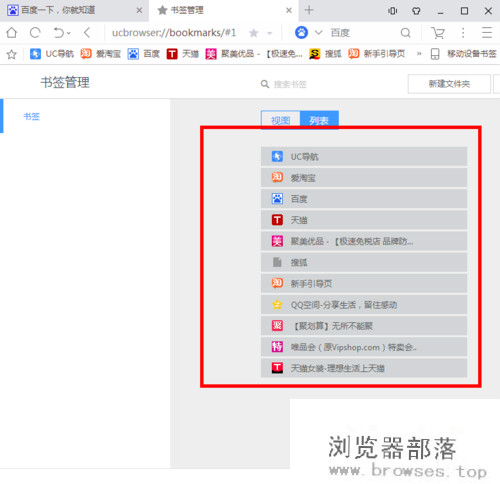This screenshot has height=484, width=500.
Task: Close the 书签管理 tab
Action: pos(289,11)
